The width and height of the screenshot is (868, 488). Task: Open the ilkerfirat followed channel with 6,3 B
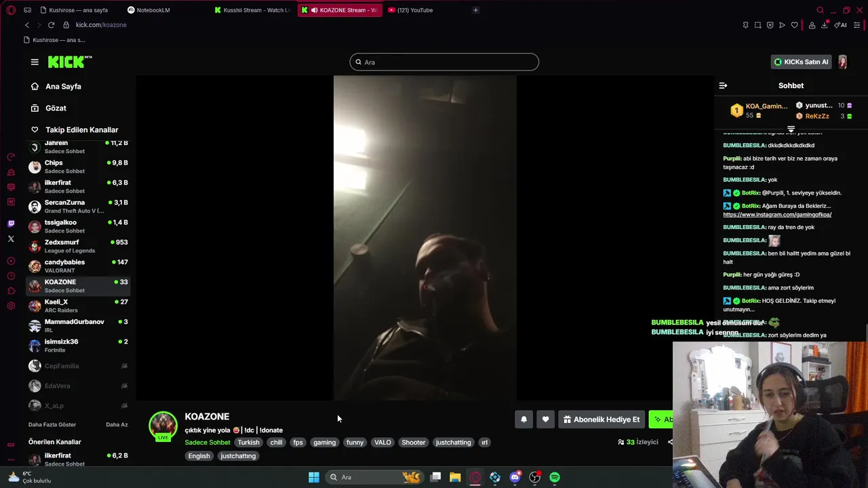click(78, 186)
